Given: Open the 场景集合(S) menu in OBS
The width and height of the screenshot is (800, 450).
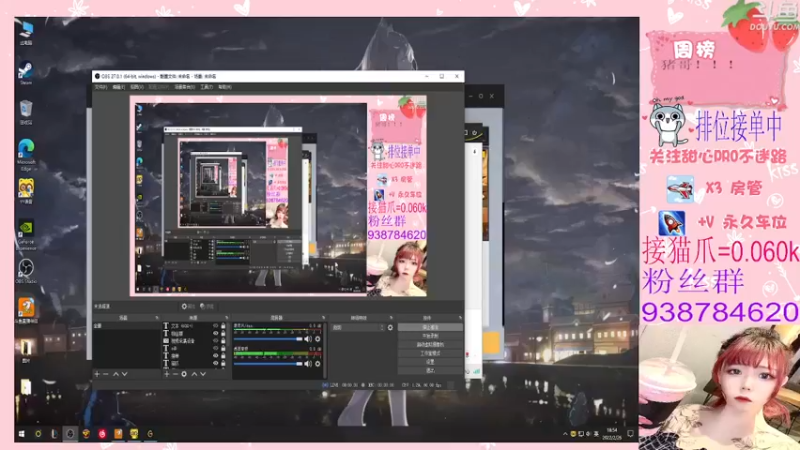Looking at the screenshot, I should 184,87.
